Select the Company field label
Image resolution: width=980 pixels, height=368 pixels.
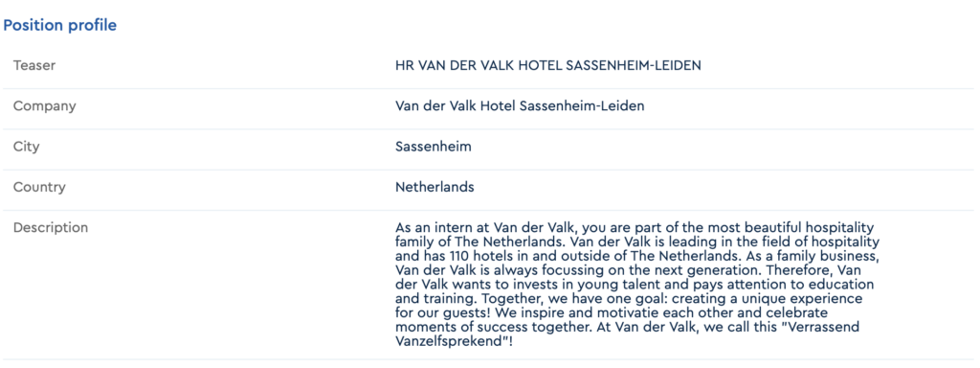click(x=44, y=105)
